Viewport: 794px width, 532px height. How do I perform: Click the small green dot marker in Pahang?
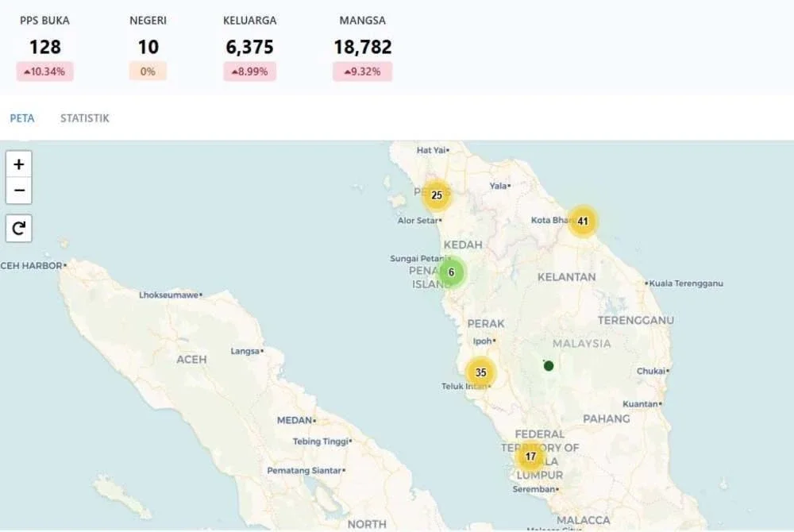tap(547, 365)
